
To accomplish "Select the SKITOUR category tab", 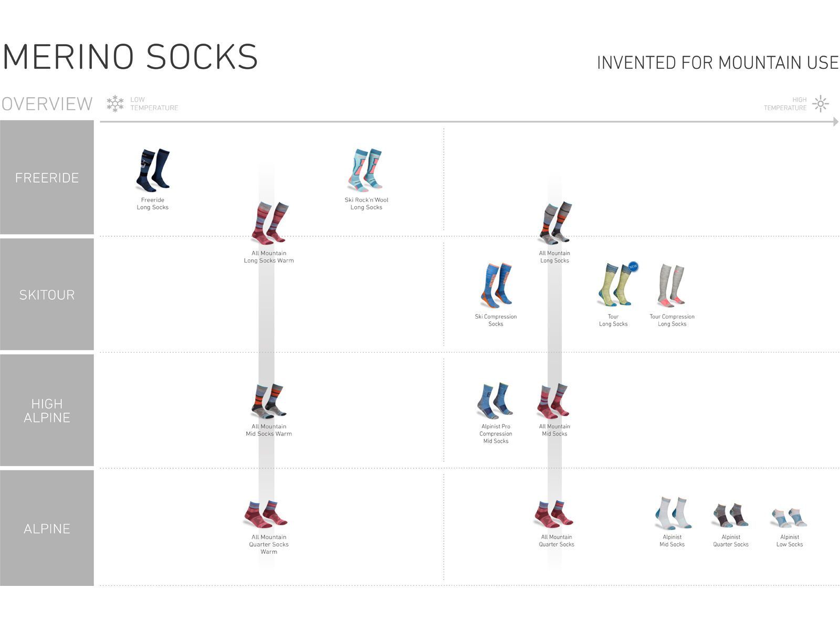I will (47, 295).
